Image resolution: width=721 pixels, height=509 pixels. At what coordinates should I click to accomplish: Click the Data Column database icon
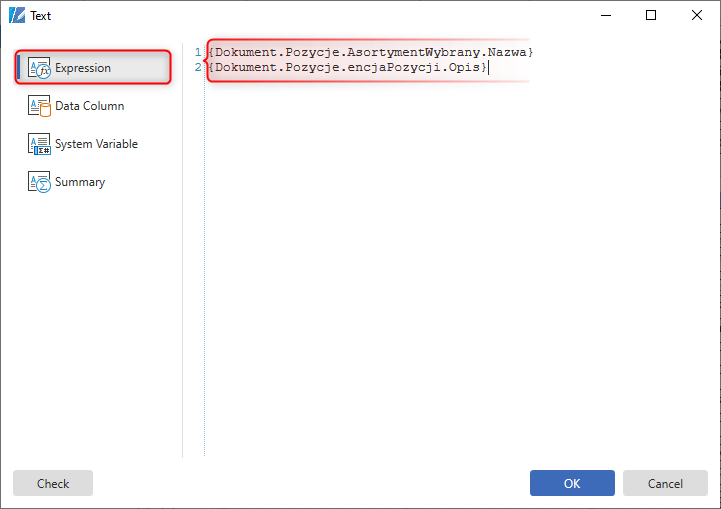(x=39, y=106)
